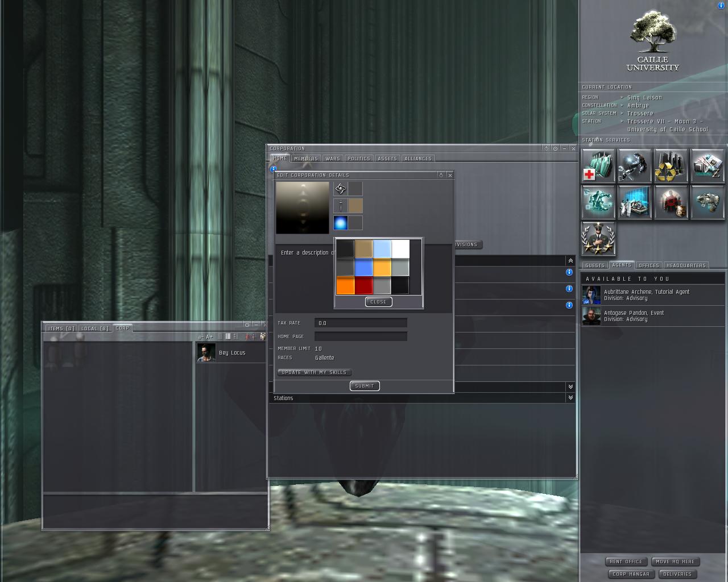
Task: Click the Home Page input field
Action: click(x=361, y=336)
